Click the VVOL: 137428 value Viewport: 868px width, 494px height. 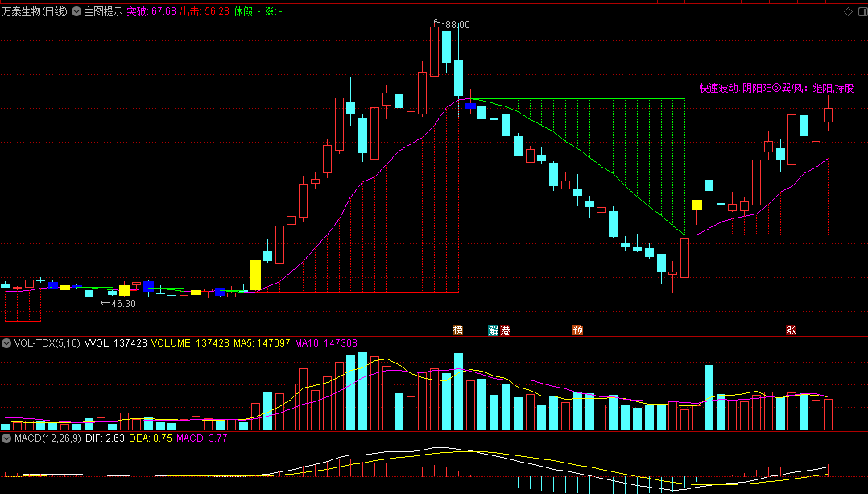[116, 343]
